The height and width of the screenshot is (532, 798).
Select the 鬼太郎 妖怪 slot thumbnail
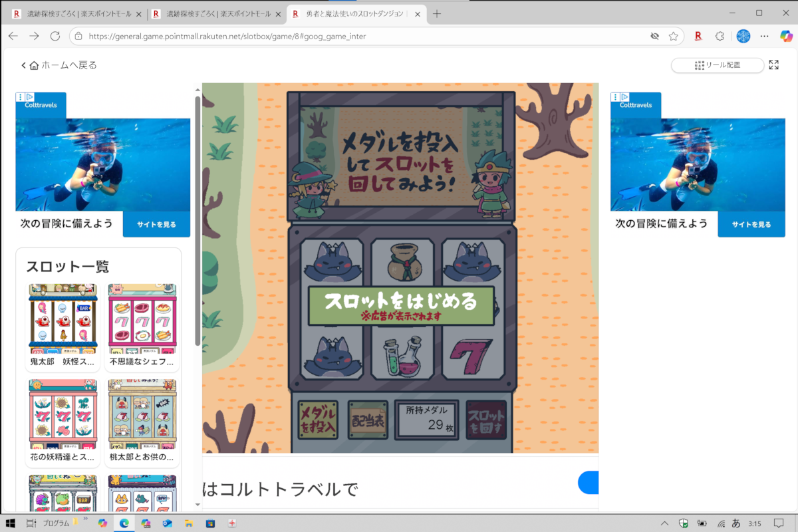[63, 326]
